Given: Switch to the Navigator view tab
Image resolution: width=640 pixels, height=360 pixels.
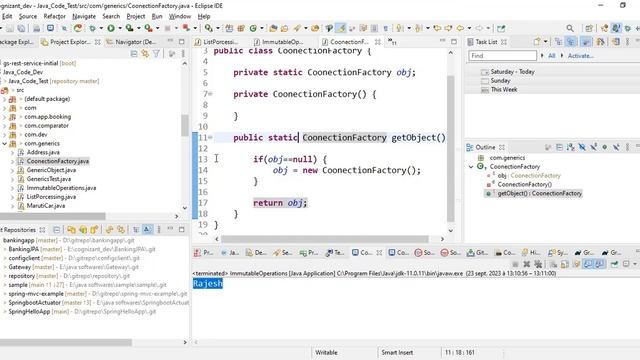Looking at the screenshot, I should (x=131, y=42).
